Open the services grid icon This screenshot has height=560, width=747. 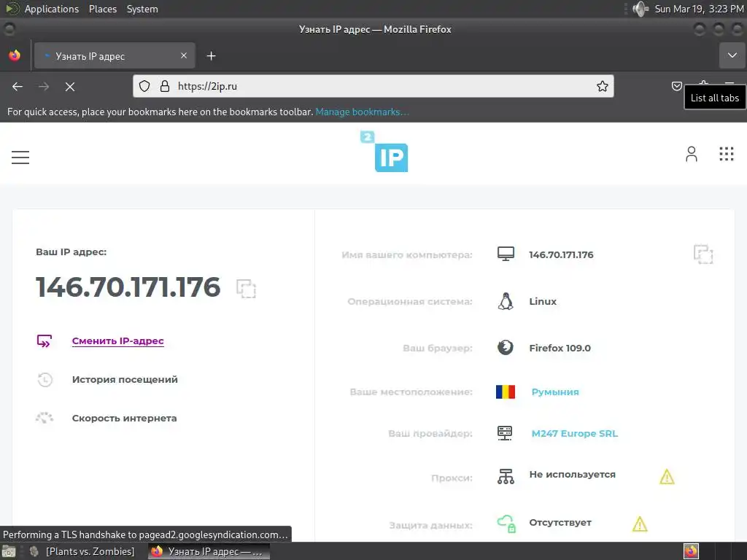coord(726,154)
